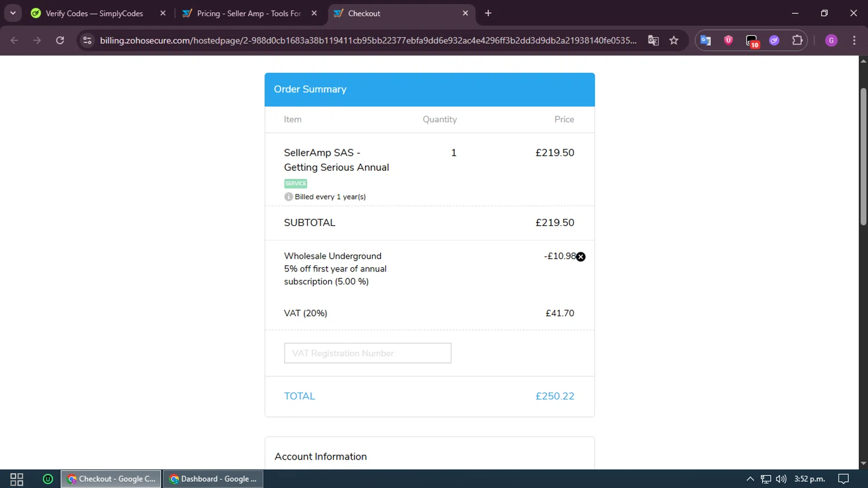Click the page vertical scrollbar thumb
868x488 pixels.
point(863,156)
